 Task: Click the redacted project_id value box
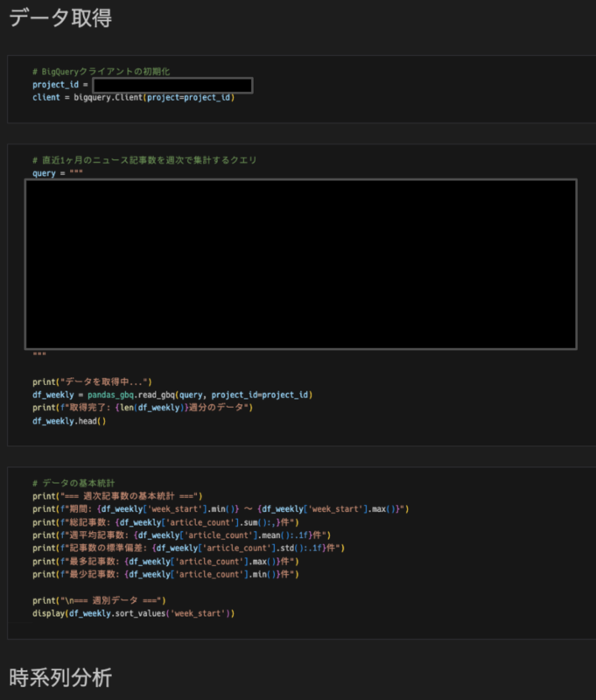point(172,85)
